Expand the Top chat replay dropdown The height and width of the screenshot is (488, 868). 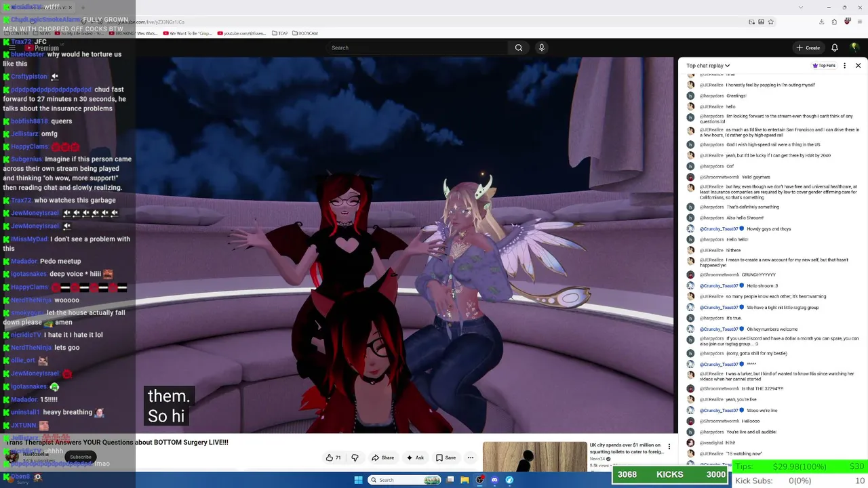pyautogui.click(x=708, y=66)
